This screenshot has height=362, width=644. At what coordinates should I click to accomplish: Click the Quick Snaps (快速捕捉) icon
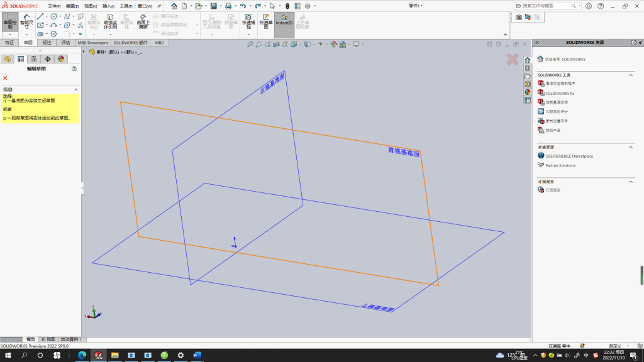point(248,21)
